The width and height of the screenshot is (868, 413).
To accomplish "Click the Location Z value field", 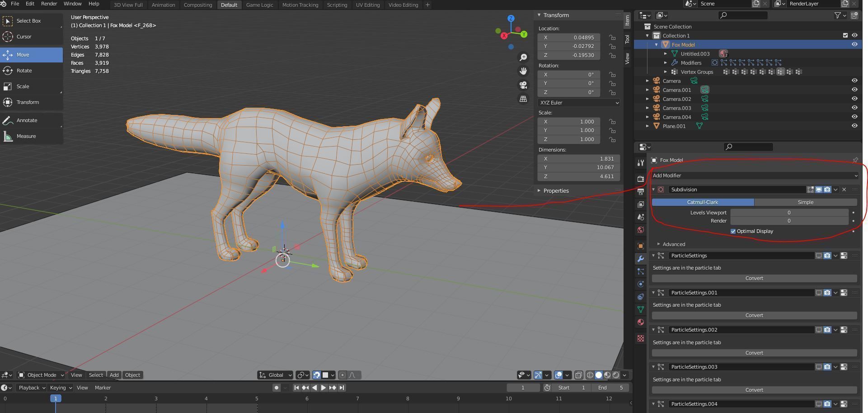I will pyautogui.click(x=569, y=55).
